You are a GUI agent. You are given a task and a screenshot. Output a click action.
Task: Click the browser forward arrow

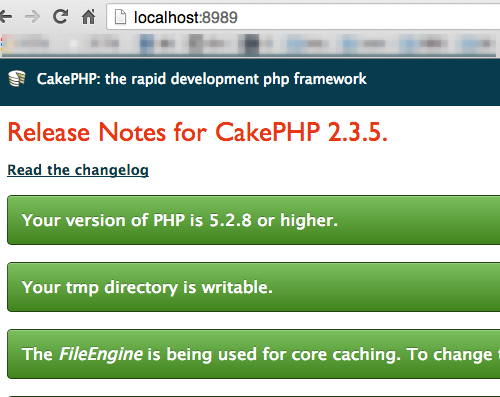(x=32, y=16)
